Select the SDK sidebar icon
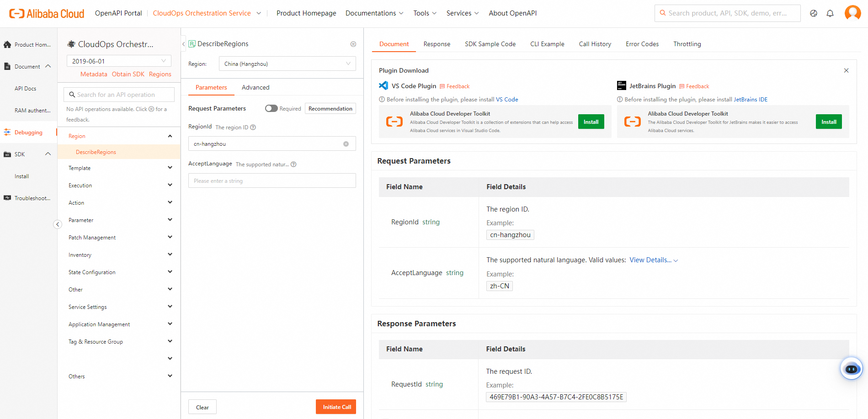Screen dimensions: 868x419 point(7,154)
